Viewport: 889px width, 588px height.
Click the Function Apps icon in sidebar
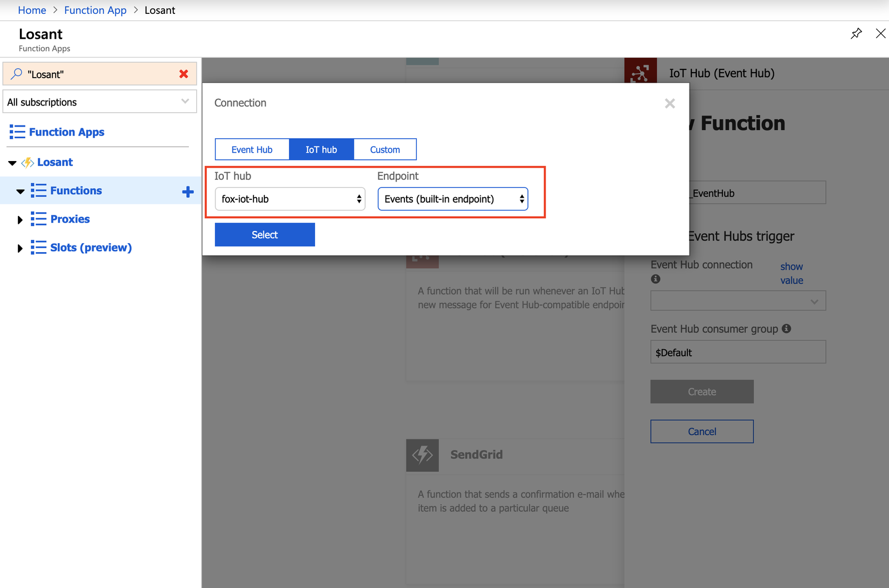click(17, 132)
